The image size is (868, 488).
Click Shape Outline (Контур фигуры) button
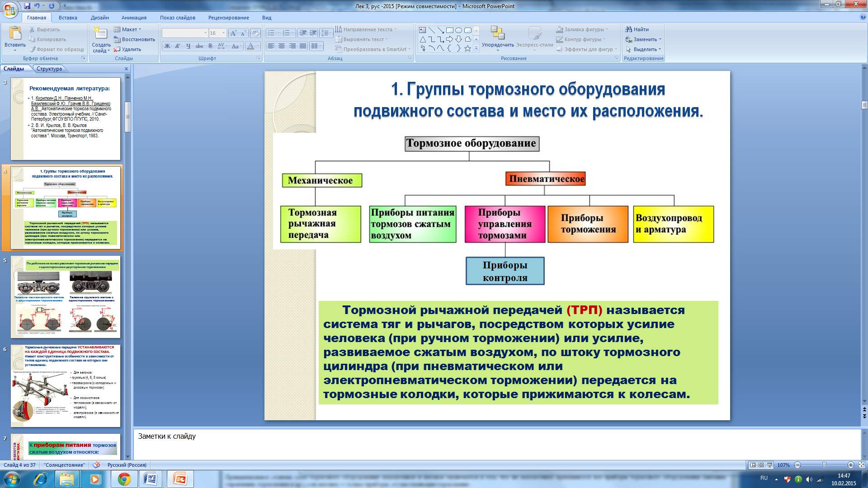click(x=581, y=39)
